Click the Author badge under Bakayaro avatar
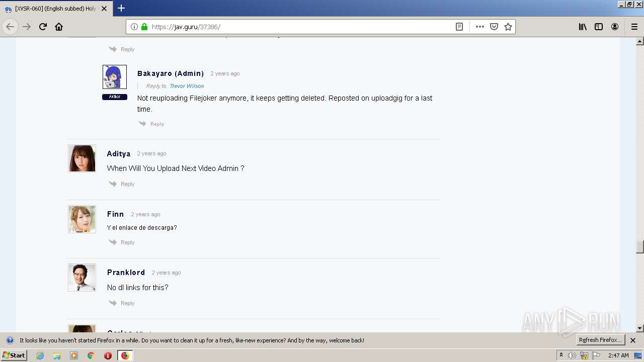 point(115,97)
